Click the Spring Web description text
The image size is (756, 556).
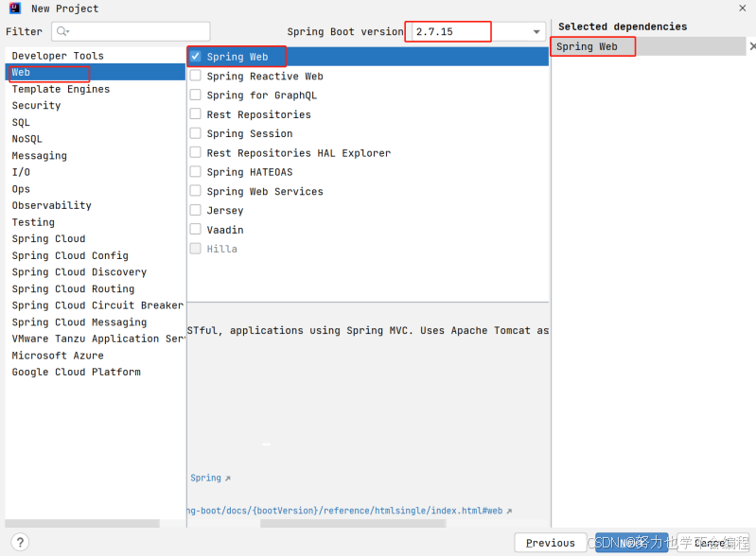[x=368, y=331]
